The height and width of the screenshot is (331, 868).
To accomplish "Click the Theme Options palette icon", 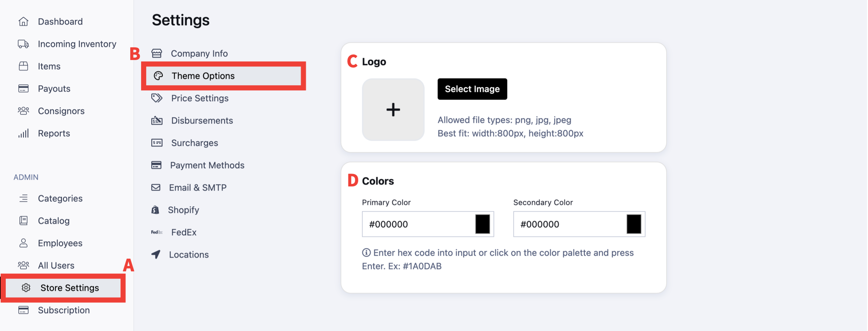I will pos(158,76).
